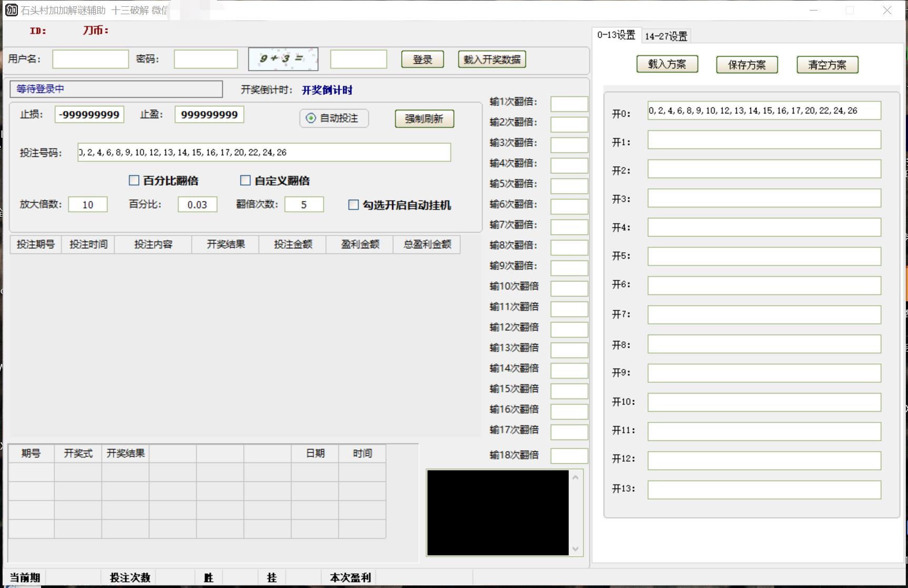This screenshot has height=588, width=908.
Task: Click the 登录 login button
Action: 422,59
